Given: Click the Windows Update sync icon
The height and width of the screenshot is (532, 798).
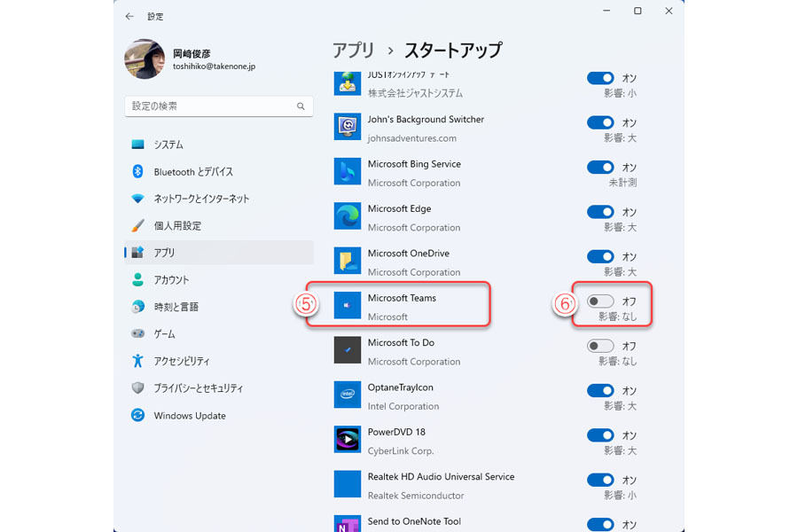Looking at the screenshot, I should point(138,415).
